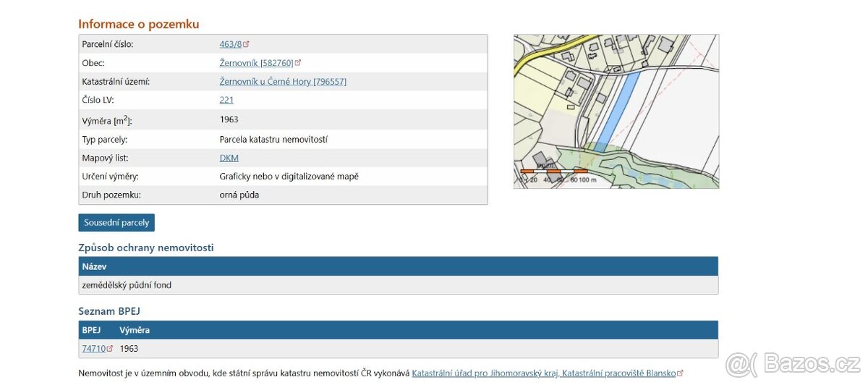Click the 'Katastrální území:' label
Viewport: 868px width, 385px height.
click(x=116, y=82)
